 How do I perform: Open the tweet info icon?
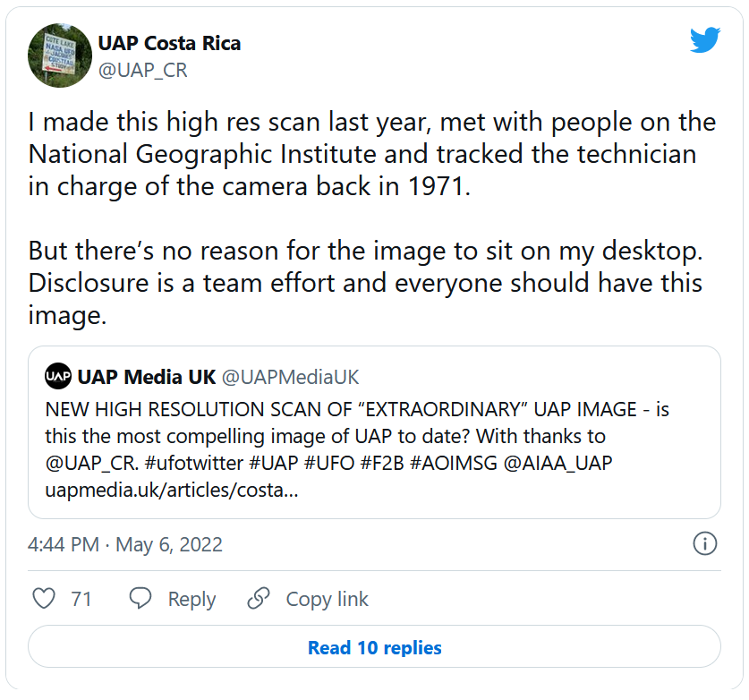coord(705,543)
